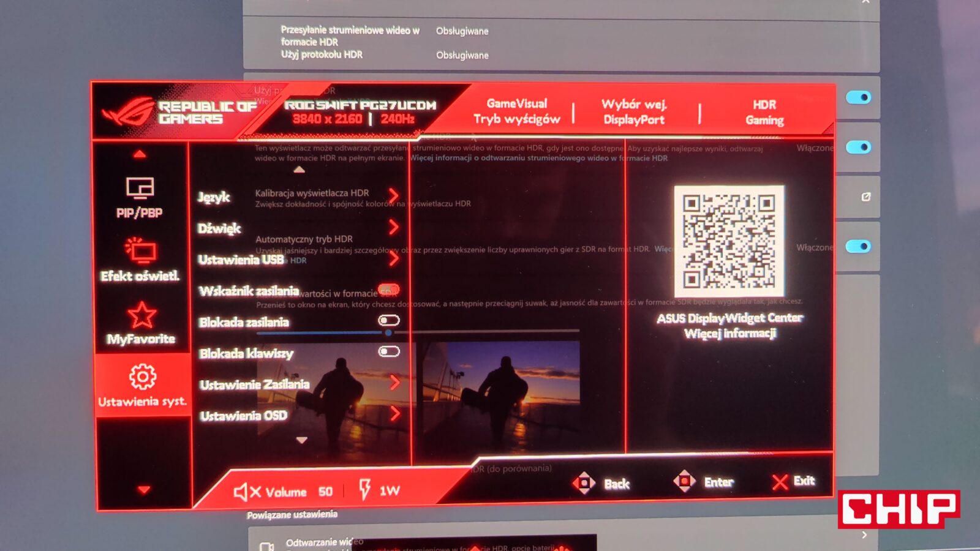The image size is (980, 551).
Task: Click the red X Exit icon
Action: coord(780,482)
